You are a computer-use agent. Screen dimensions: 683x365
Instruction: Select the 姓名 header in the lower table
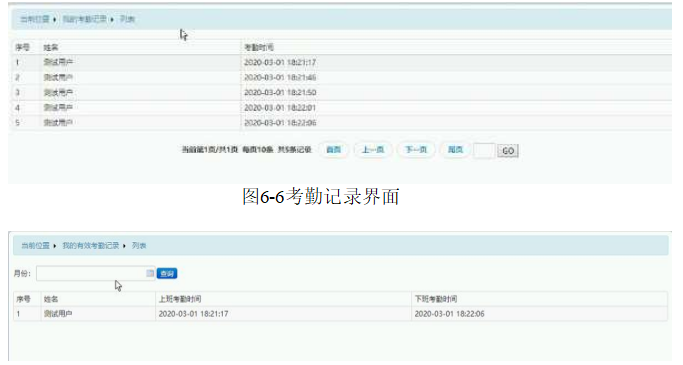51,299
